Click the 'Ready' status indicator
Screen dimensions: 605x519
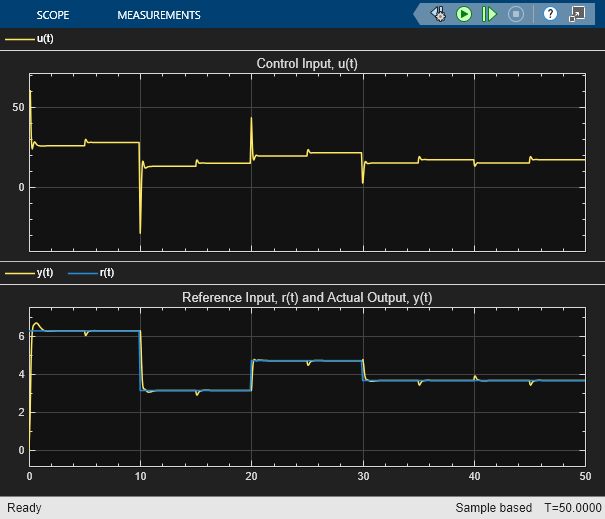pyautogui.click(x=24, y=508)
